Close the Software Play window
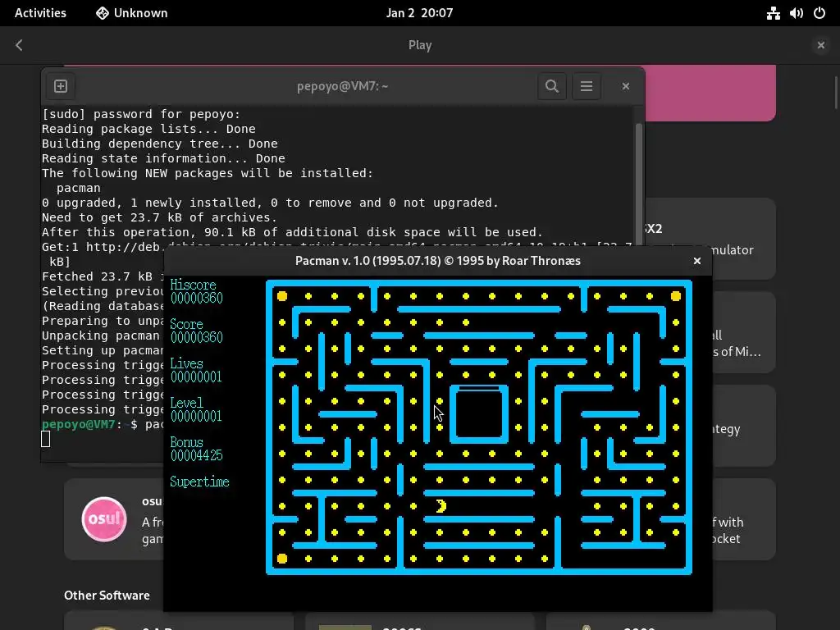 [x=820, y=45]
